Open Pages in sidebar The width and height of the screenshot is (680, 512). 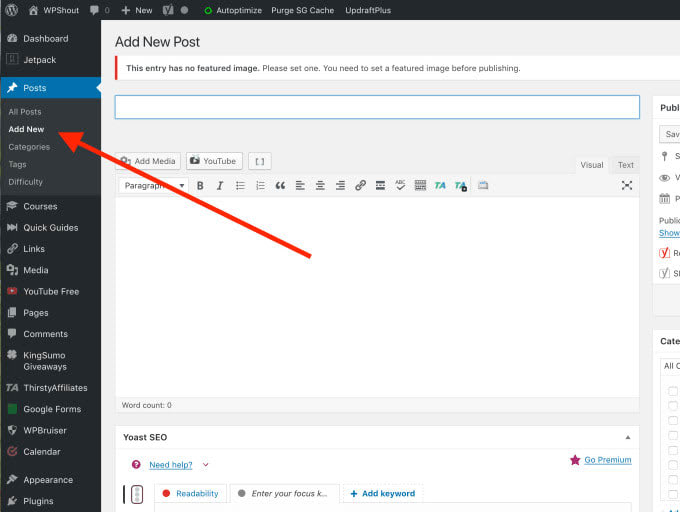coord(36,313)
